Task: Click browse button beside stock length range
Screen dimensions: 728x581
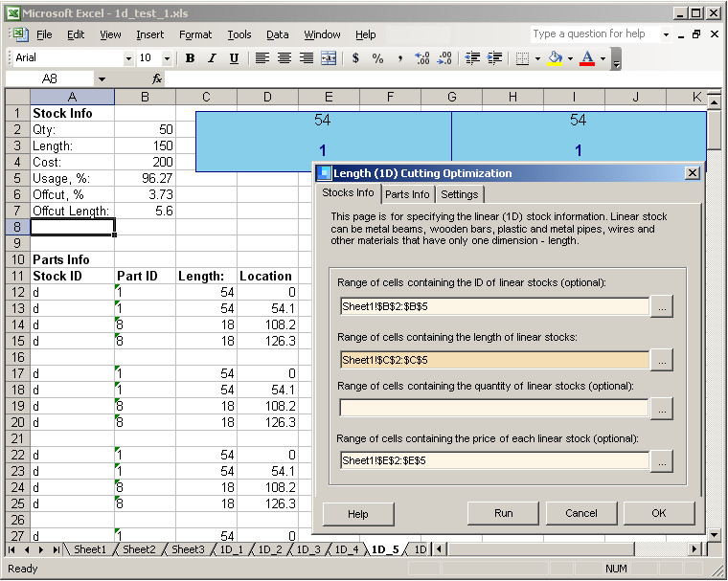Action: coord(661,359)
